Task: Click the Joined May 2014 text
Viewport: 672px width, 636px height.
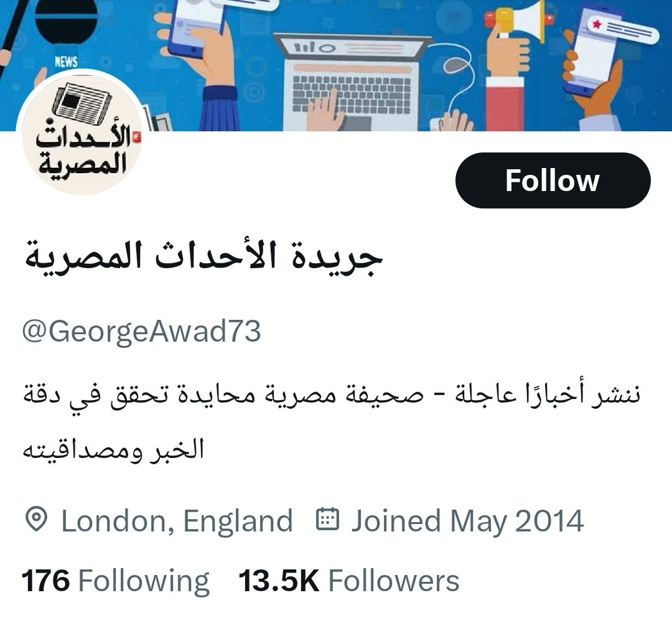Action: point(467,521)
